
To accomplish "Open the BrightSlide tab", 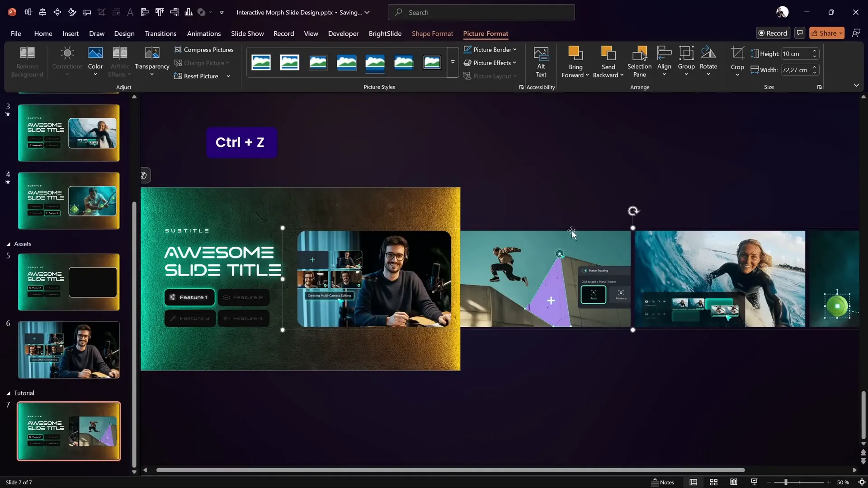I will (x=385, y=33).
